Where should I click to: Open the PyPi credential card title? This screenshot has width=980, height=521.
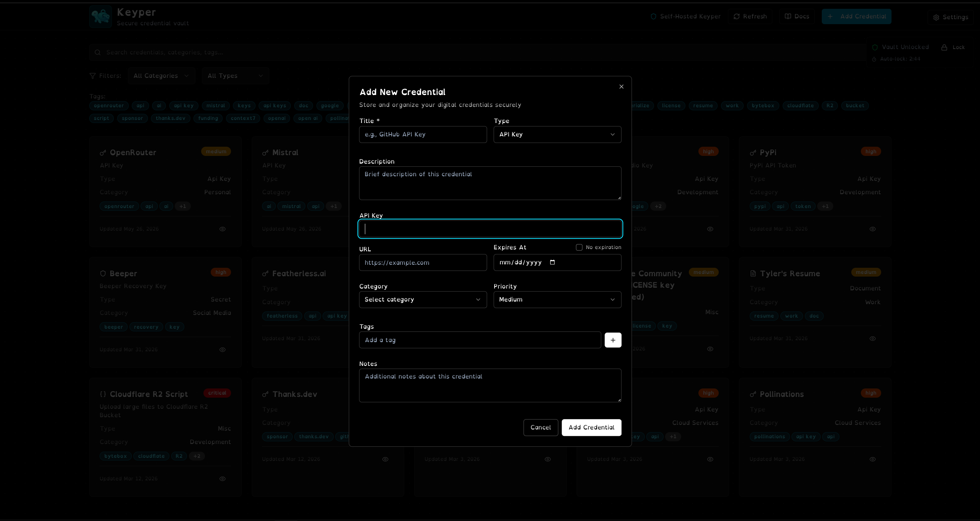pyautogui.click(x=768, y=152)
